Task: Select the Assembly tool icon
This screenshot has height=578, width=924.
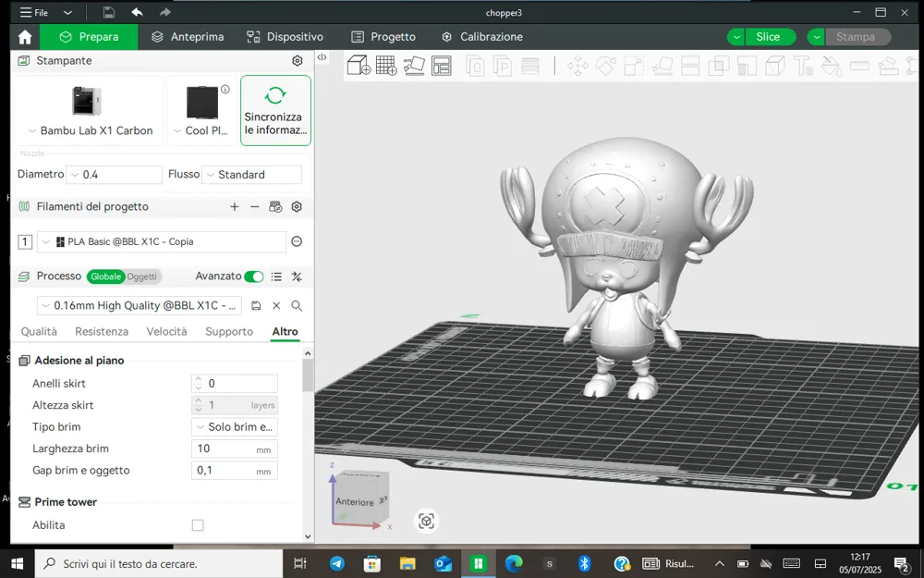Action: (x=888, y=66)
